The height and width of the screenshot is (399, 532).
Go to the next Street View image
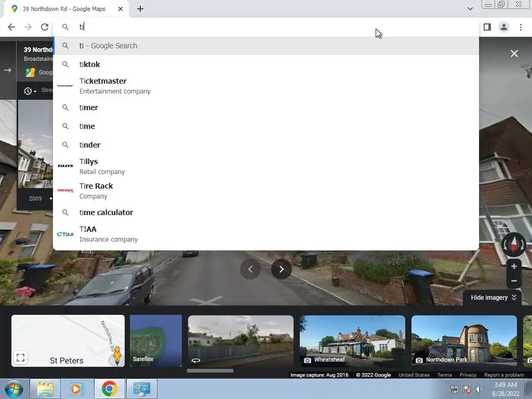point(281,269)
